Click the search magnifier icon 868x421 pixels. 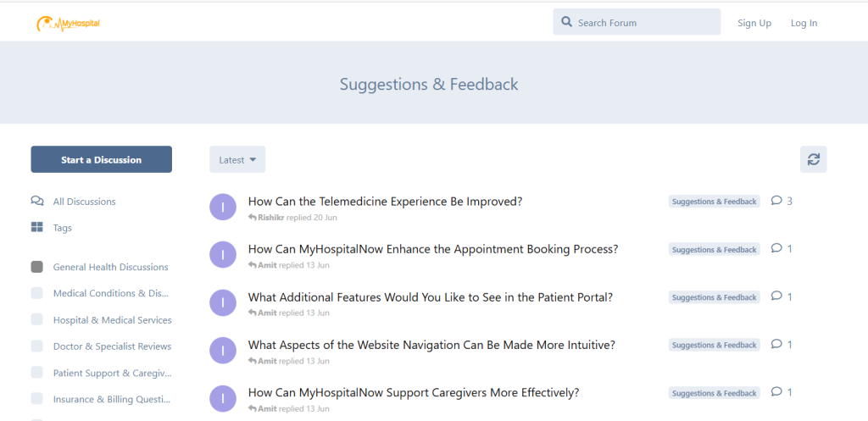tap(566, 23)
